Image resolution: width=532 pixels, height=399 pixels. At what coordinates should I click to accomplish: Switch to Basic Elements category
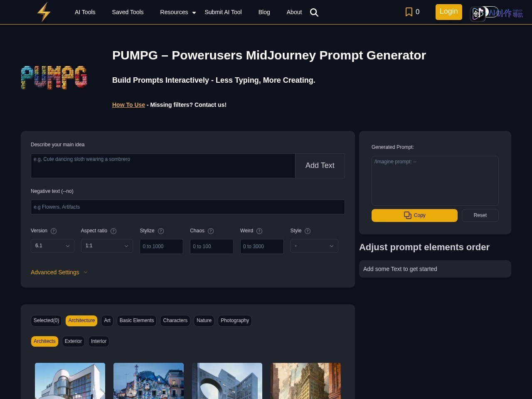[x=137, y=320]
